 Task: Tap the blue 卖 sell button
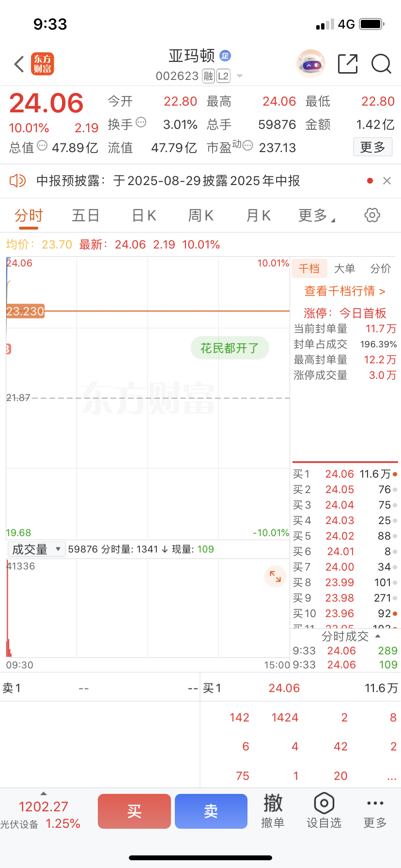point(211,811)
